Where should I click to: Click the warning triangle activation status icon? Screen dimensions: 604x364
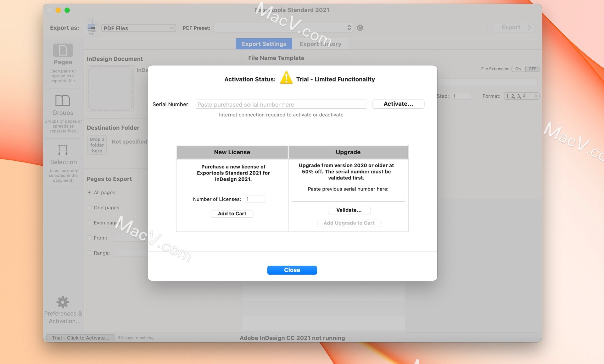[x=285, y=79]
